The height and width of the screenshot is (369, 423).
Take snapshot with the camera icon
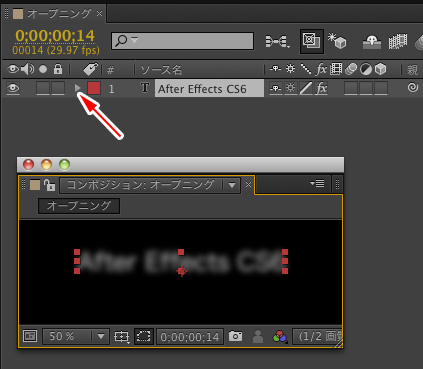pos(235,336)
